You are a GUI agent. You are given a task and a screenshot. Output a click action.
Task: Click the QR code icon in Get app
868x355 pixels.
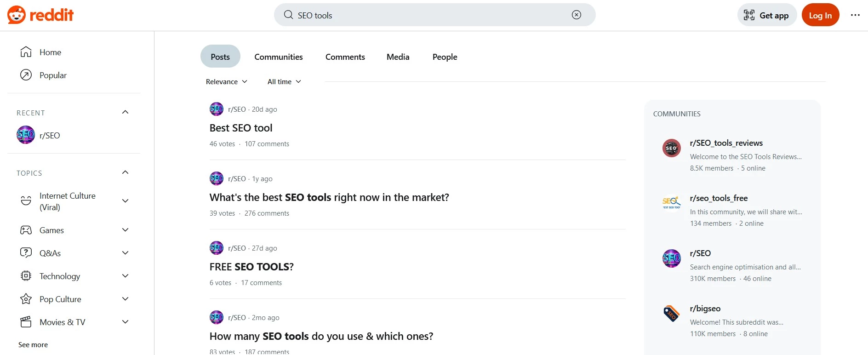[749, 15]
